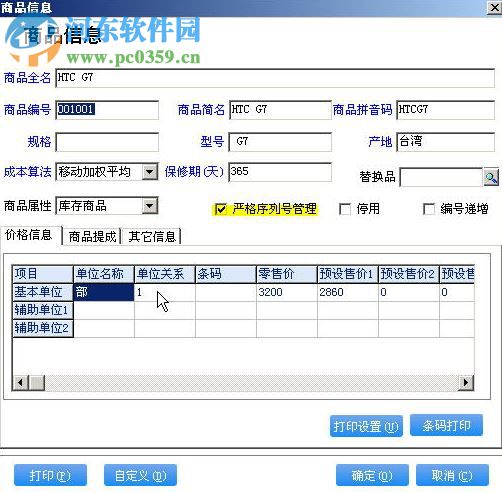Click the 预设售价2 cell showing 0
This screenshot has height=492, width=502.
click(409, 292)
